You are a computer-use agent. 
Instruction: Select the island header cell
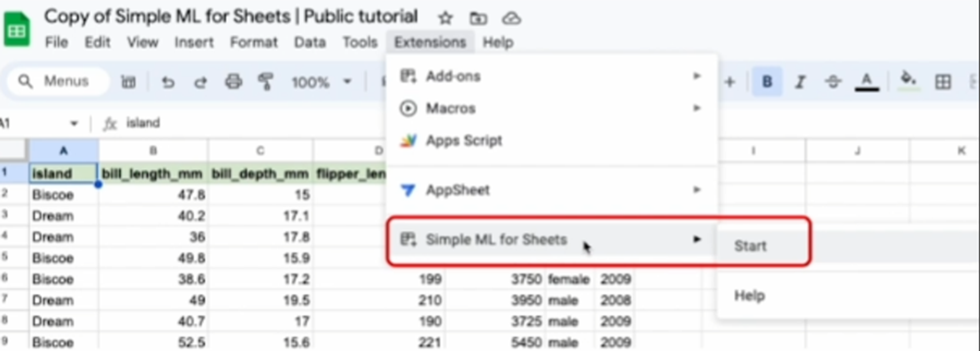pyautogui.click(x=63, y=173)
